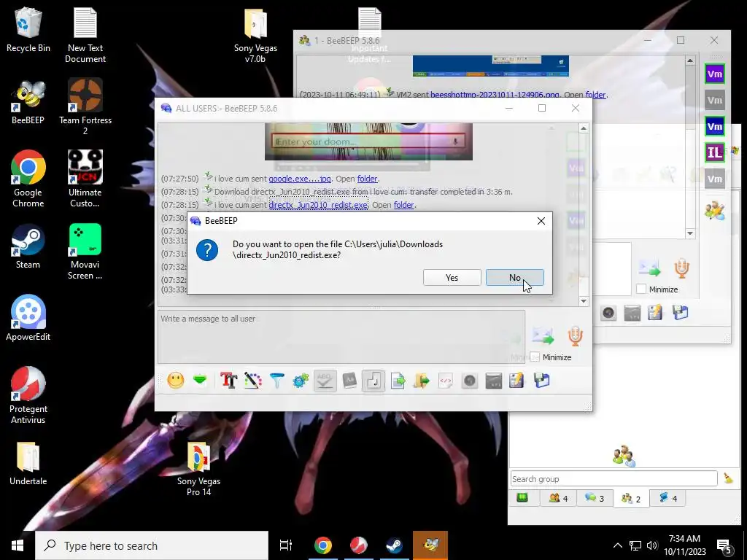Image resolution: width=747 pixels, height=560 pixels.
Task: Select the Undertale folder on the desktop
Action: coord(28,464)
